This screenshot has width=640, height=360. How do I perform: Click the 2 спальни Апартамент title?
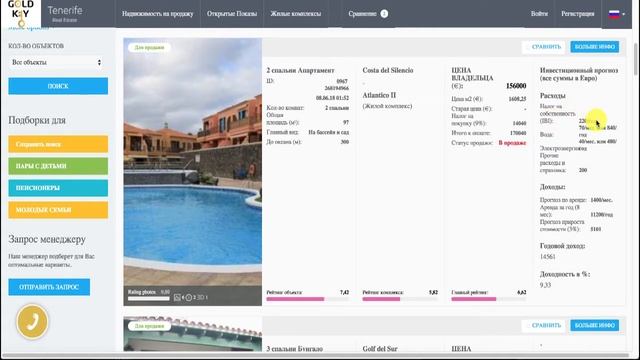(x=300, y=70)
